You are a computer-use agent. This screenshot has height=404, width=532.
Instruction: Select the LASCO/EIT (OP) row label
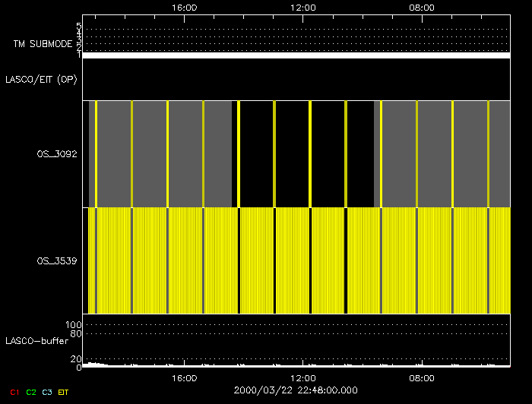41,80
